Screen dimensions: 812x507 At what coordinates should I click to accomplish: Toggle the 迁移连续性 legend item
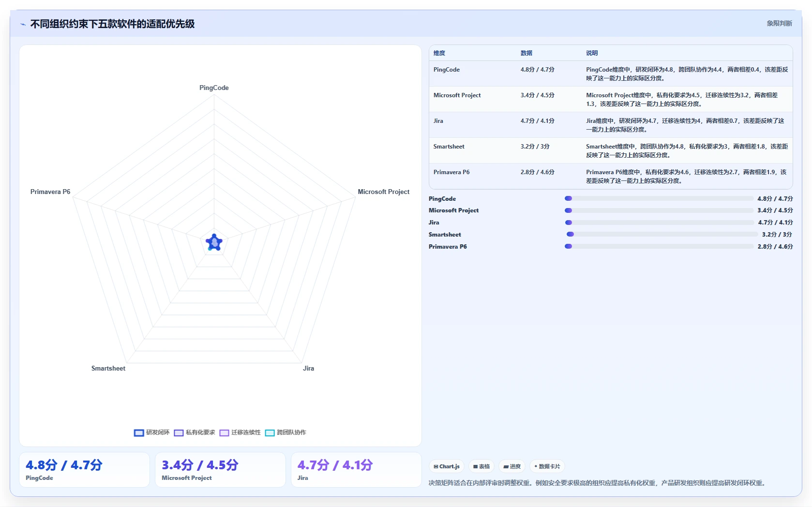pyautogui.click(x=240, y=432)
